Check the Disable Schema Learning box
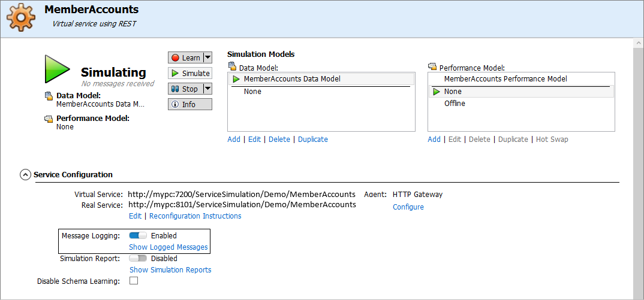This screenshot has height=300, width=644. point(134,281)
